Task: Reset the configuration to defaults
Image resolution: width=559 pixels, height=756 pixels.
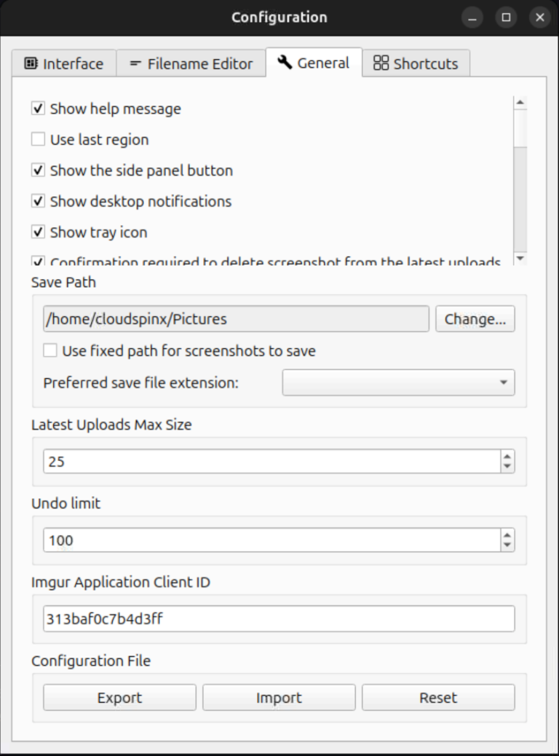Action: click(x=437, y=697)
